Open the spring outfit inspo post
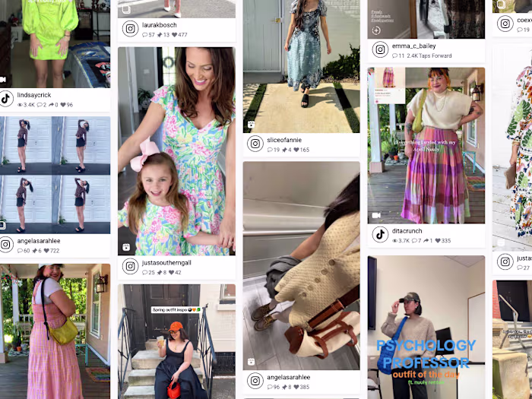Screen dimensions: 532x399 pyautogui.click(x=176, y=342)
